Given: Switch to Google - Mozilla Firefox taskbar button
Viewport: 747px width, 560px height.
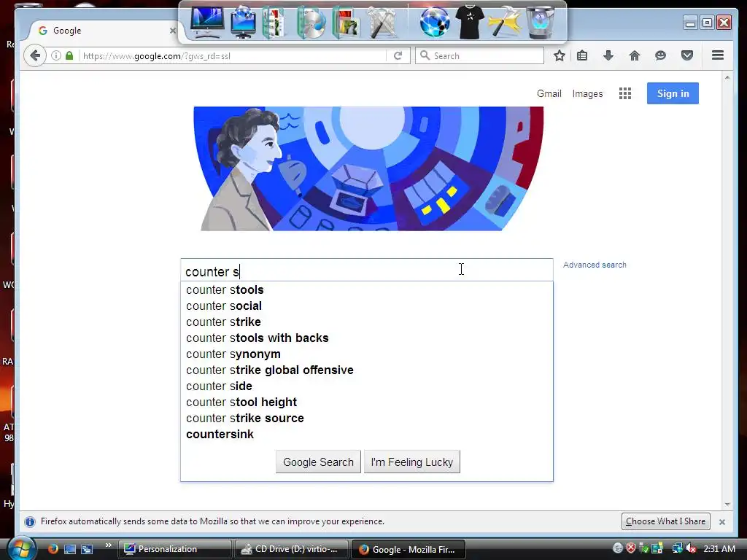Looking at the screenshot, I should (x=408, y=549).
